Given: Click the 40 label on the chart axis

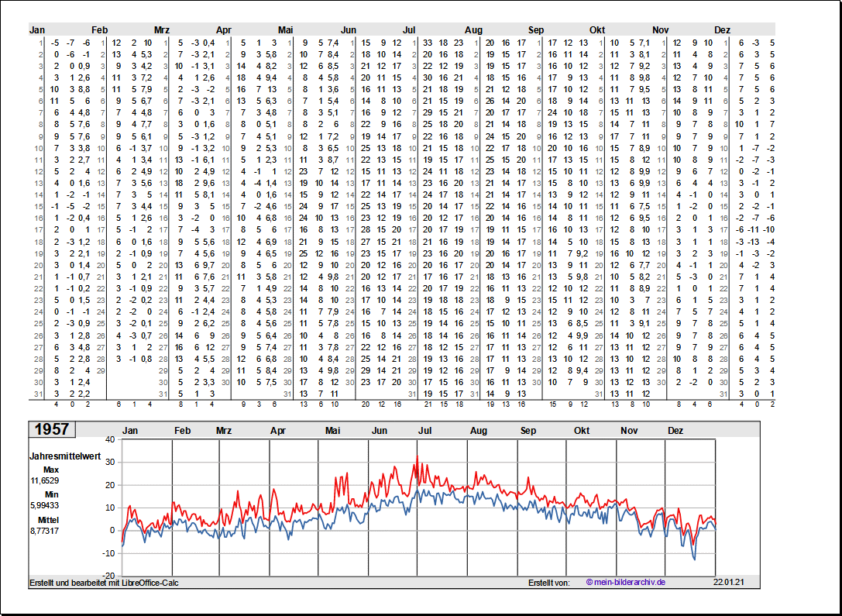Looking at the screenshot, I should tap(109, 439).
